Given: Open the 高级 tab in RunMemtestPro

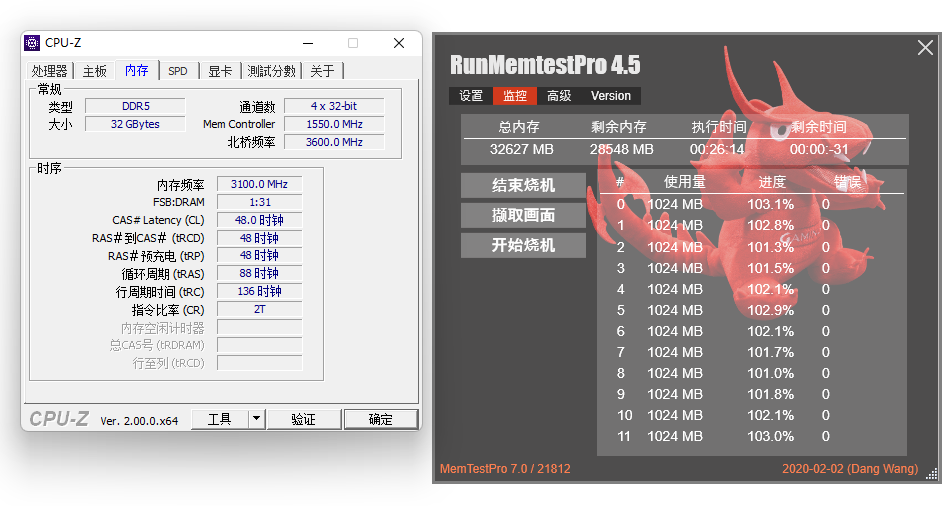Looking at the screenshot, I should click(x=559, y=96).
